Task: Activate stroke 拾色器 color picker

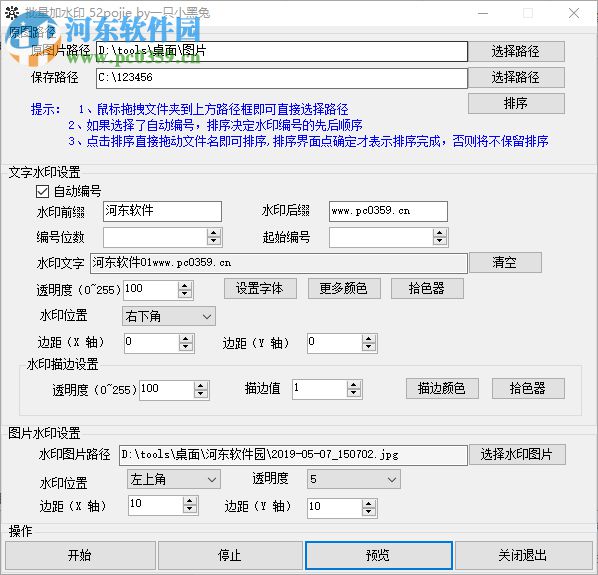Action: [528, 389]
